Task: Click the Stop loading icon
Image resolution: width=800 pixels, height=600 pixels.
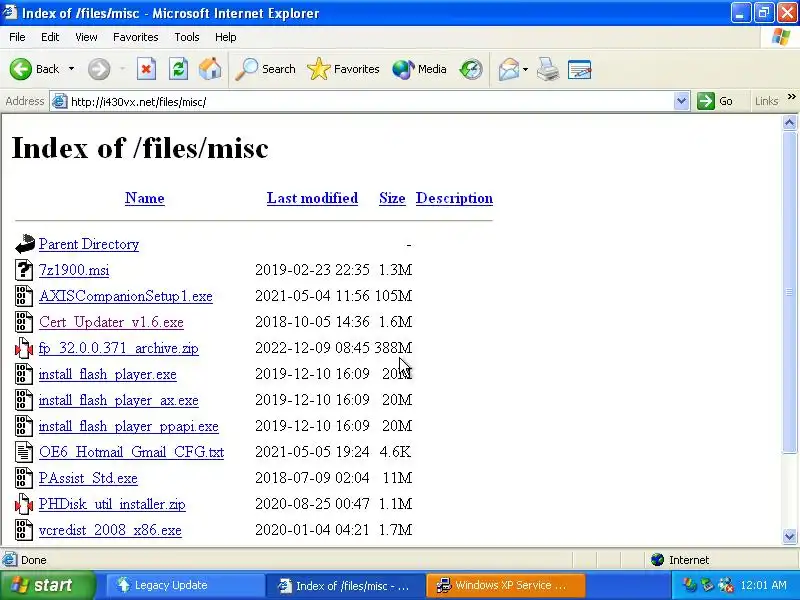Action: point(146,69)
